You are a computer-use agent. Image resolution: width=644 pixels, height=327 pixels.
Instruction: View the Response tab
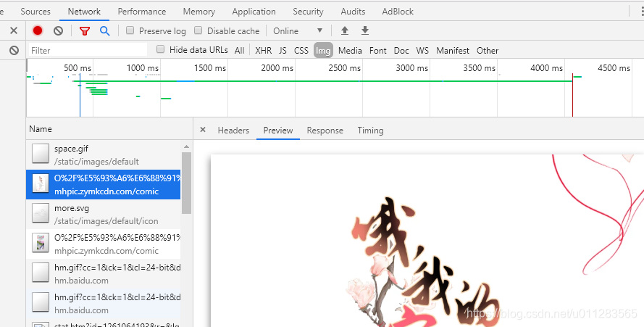click(x=325, y=131)
